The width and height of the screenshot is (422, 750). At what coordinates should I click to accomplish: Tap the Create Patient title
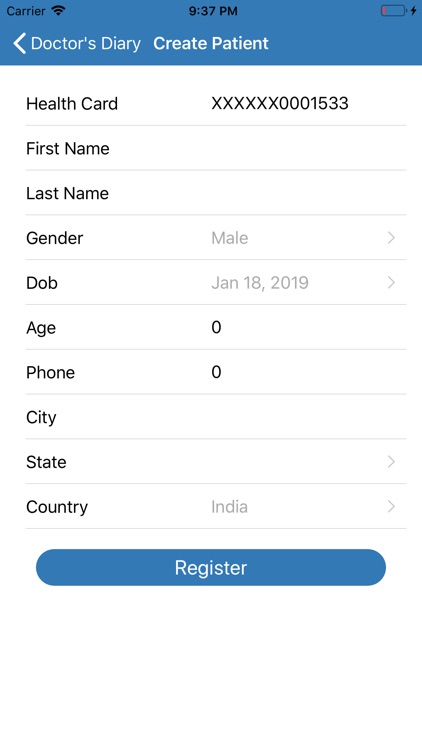pyautogui.click(x=211, y=44)
